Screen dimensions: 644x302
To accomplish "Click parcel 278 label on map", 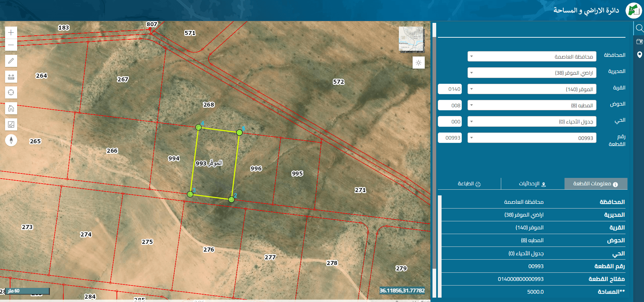I will [332, 263].
